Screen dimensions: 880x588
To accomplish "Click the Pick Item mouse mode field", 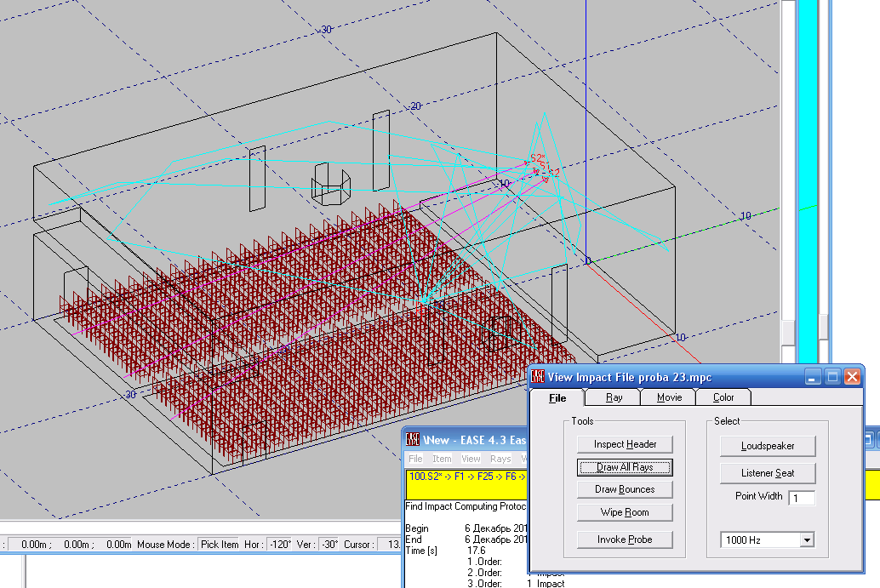I will coord(220,545).
